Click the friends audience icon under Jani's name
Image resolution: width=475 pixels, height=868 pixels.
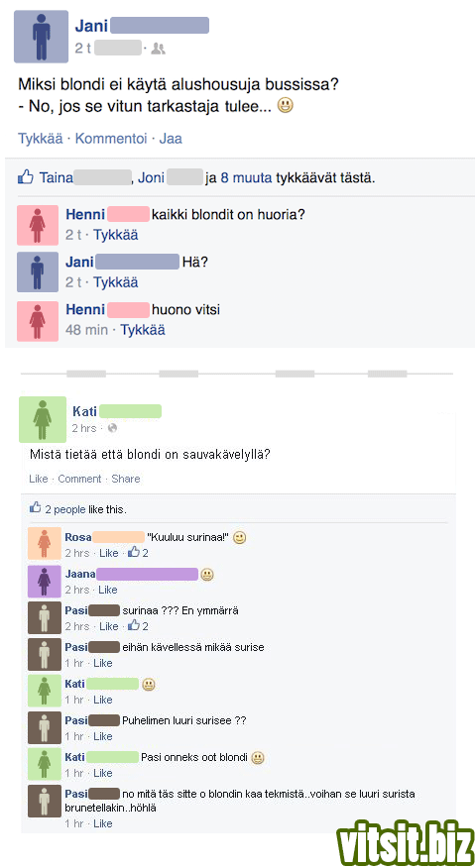158,50
